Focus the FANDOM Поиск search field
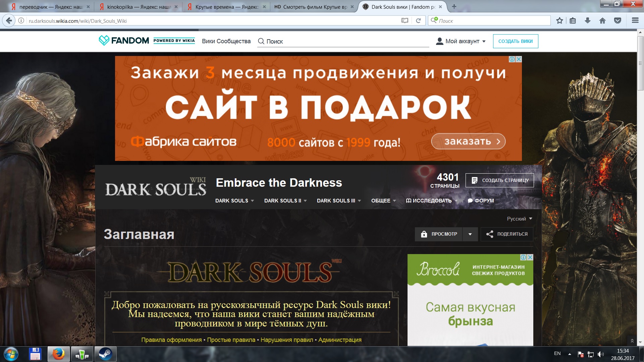 (343, 41)
